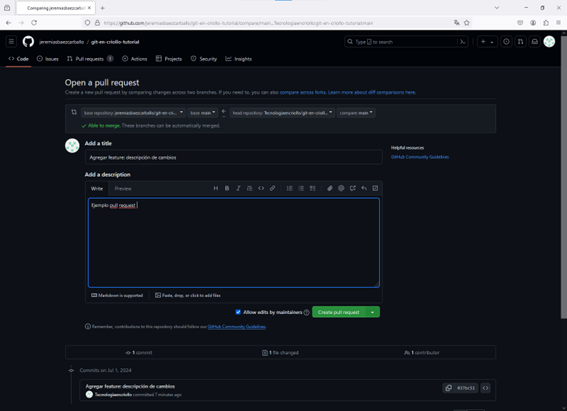Image resolution: width=567 pixels, height=411 pixels.
Task: Click the Create pull request button
Action: pyautogui.click(x=339, y=312)
